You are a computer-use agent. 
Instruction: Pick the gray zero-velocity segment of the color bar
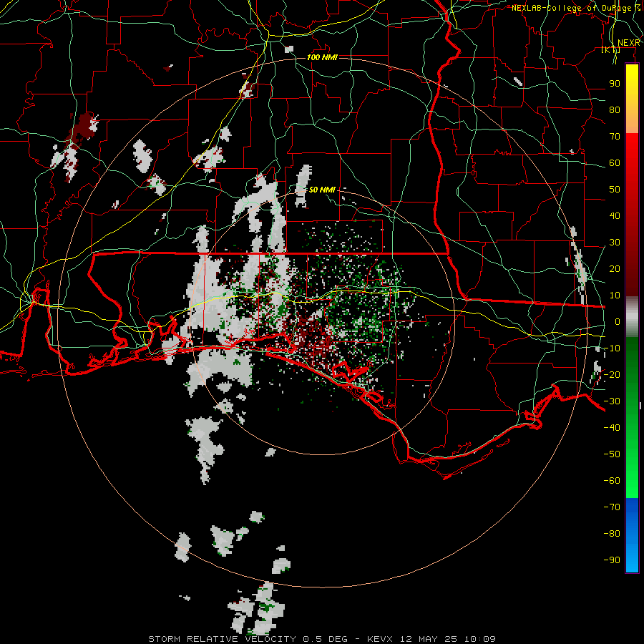pyautogui.click(x=632, y=317)
